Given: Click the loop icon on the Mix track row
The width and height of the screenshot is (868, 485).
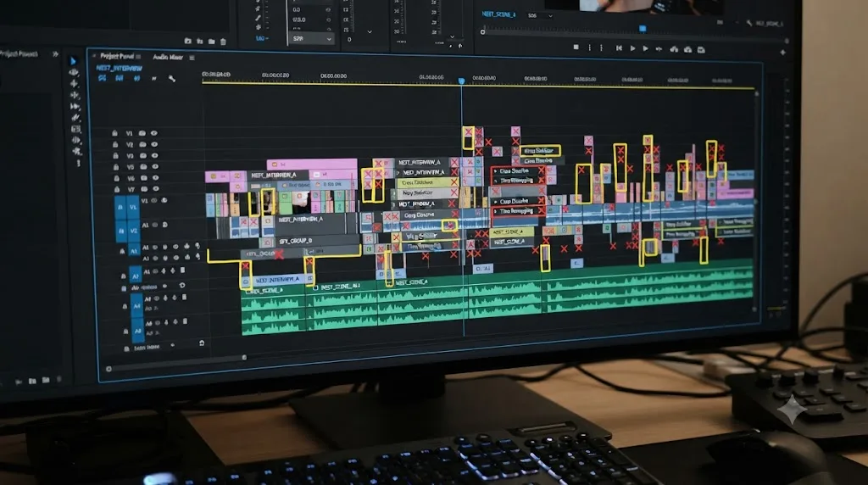Looking at the screenshot, I should click(181, 286).
